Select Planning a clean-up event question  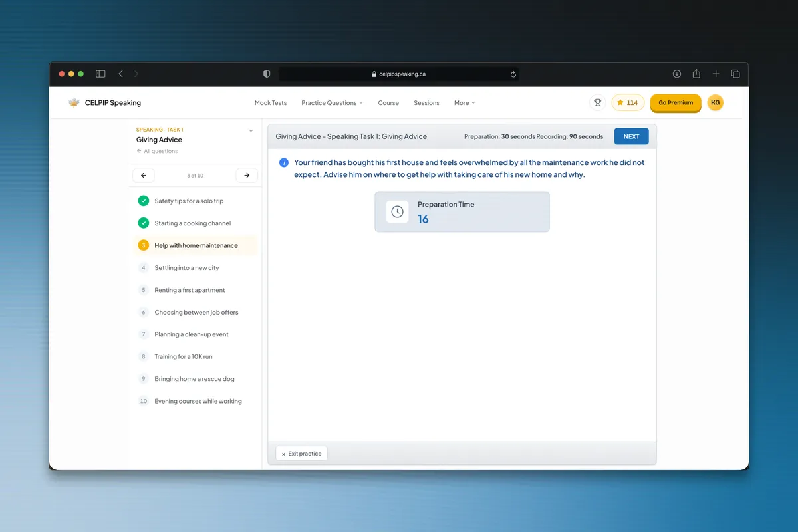pos(196,334)
